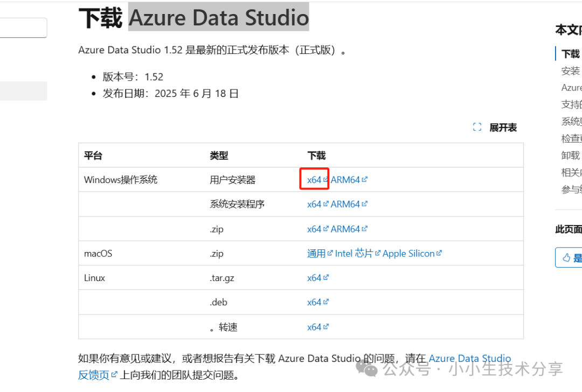
Task: Download Windows 用户安装器 ARM64 link
Action: 345,180
